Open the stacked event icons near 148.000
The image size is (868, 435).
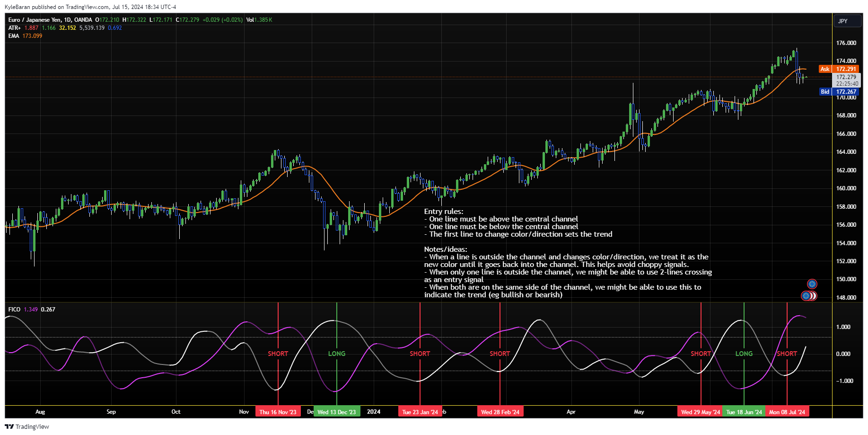pyautogui.click(x=809, y=296)
